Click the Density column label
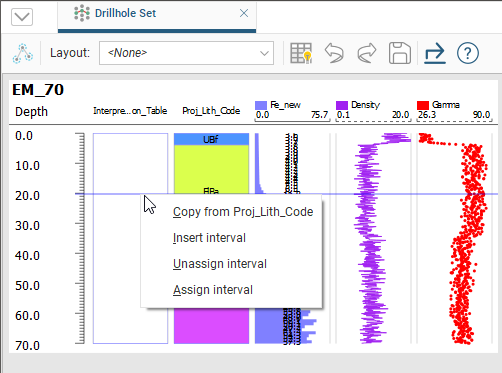This screenshot has height=373, width=502. tap(365, 105)
